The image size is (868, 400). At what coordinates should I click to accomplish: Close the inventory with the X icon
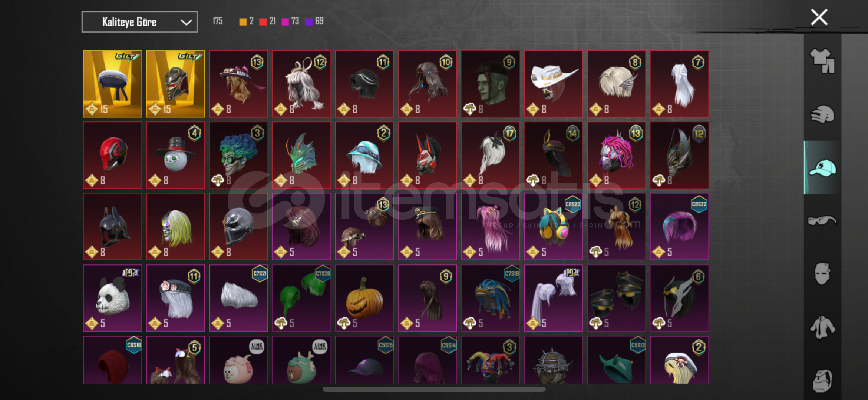(819, 17)
